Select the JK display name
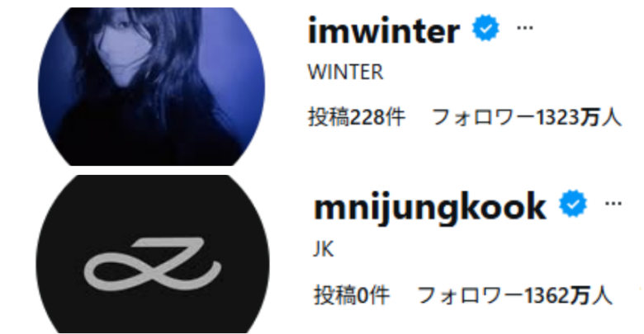Image resolution: width=644 pixels, height=334 pixels. [x=324, y=249]
